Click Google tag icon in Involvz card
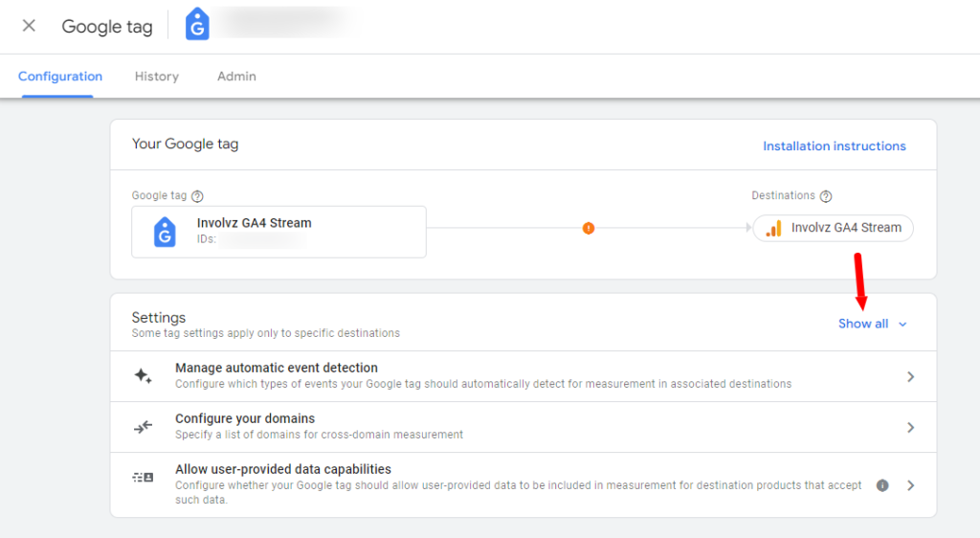980x538 pixels. point(165,232)
